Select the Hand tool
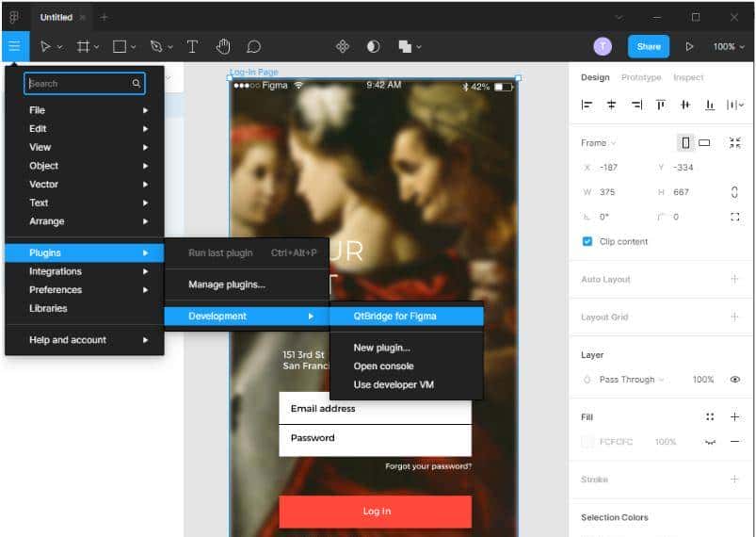This screenshot has height=537, width=756. tap(223, 46)
